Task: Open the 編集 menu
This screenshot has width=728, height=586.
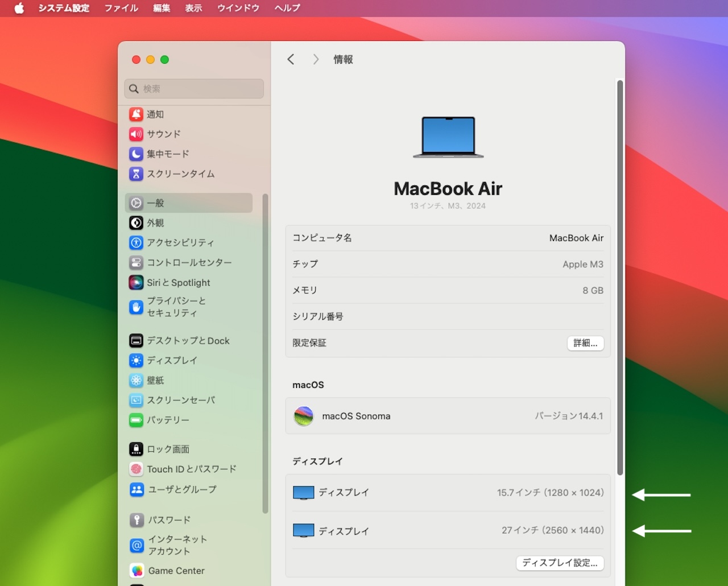Action: 162,8
